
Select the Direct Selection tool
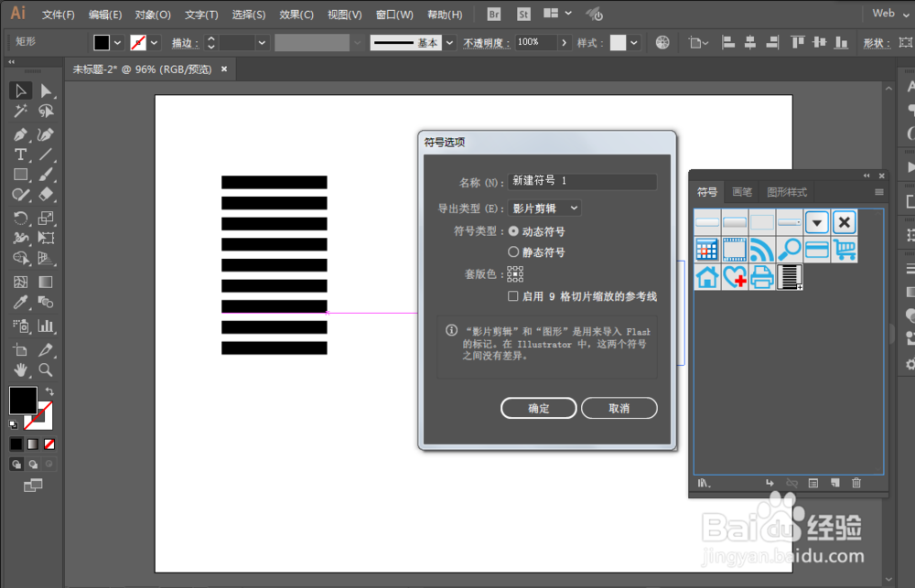[x=46, y=91]
